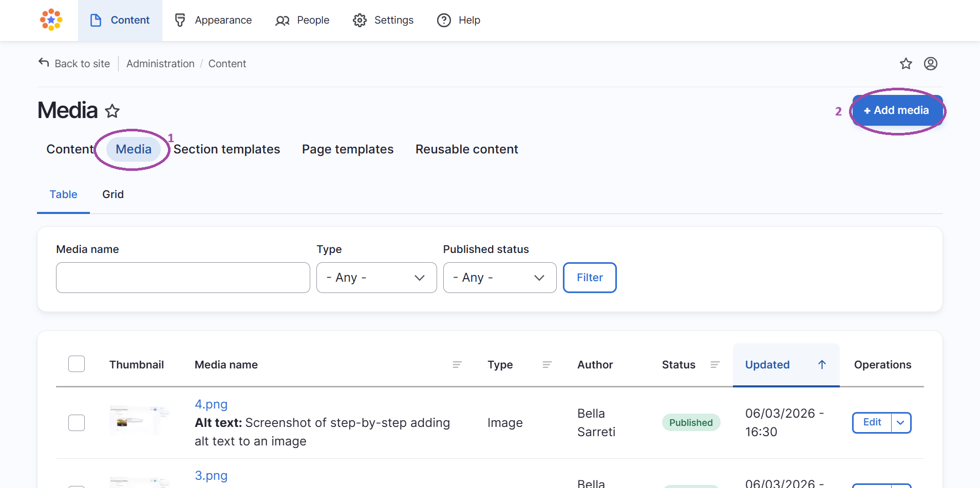Open the Published status dropdown

(500, 278)
